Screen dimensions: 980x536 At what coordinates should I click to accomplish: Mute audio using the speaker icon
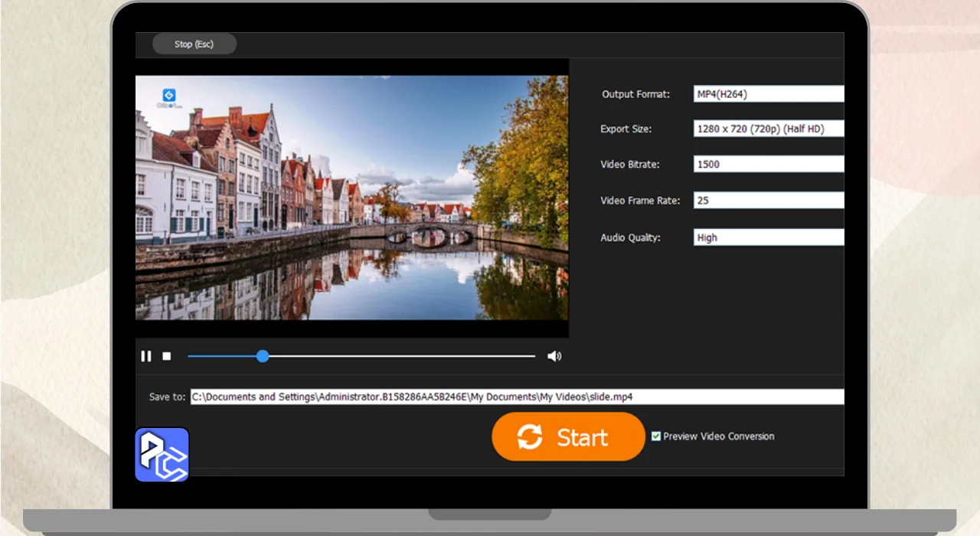[x=554, y=356]
